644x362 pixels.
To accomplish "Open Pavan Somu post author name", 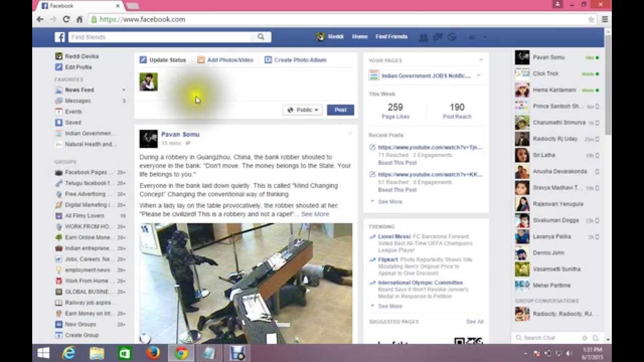I will pyautogui.click(x=180, y=134).
